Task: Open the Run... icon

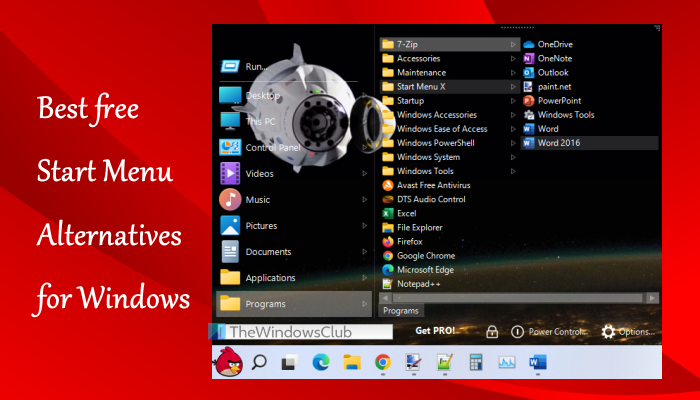Action: (230, 67)
